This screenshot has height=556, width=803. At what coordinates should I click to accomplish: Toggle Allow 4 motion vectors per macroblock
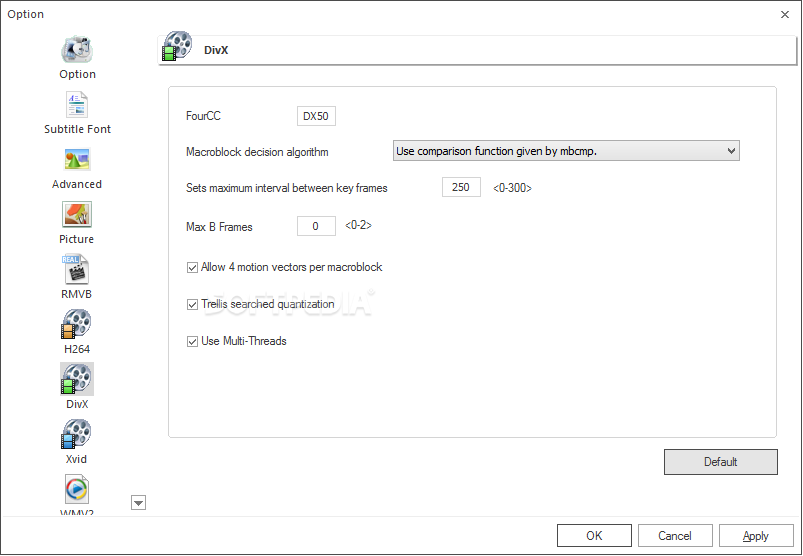[192, 268]
